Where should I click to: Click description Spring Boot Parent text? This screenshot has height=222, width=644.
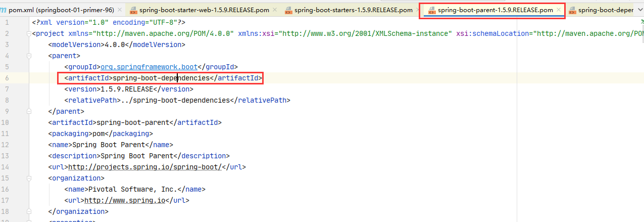coord(139,156)
